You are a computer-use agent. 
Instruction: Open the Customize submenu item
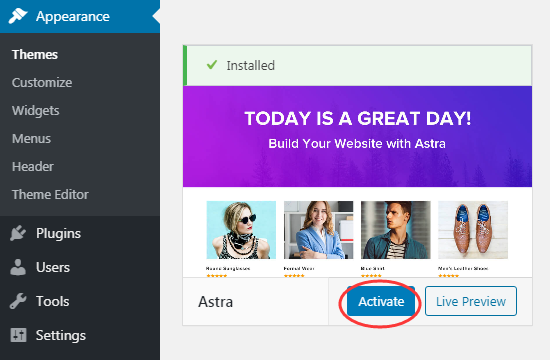[42, 82]
